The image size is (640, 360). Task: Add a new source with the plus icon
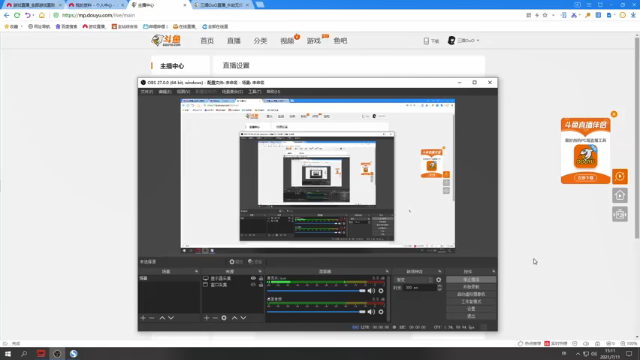[x=207, y=318]
